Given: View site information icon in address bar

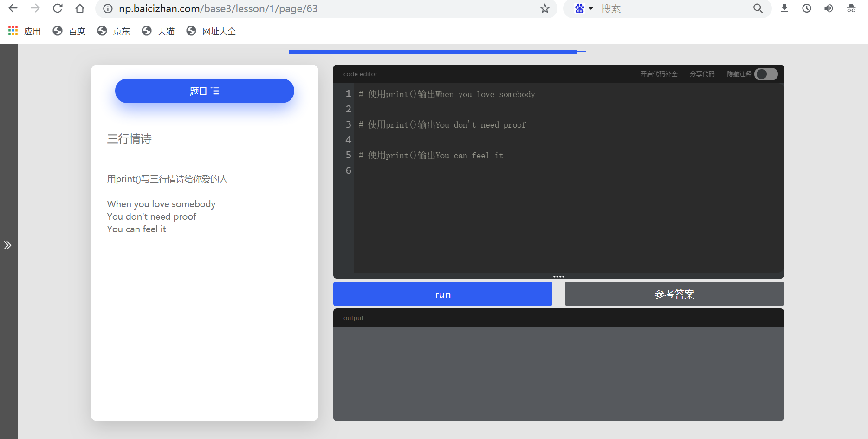Looking at the screenshot, I should (x=108, y=9).
